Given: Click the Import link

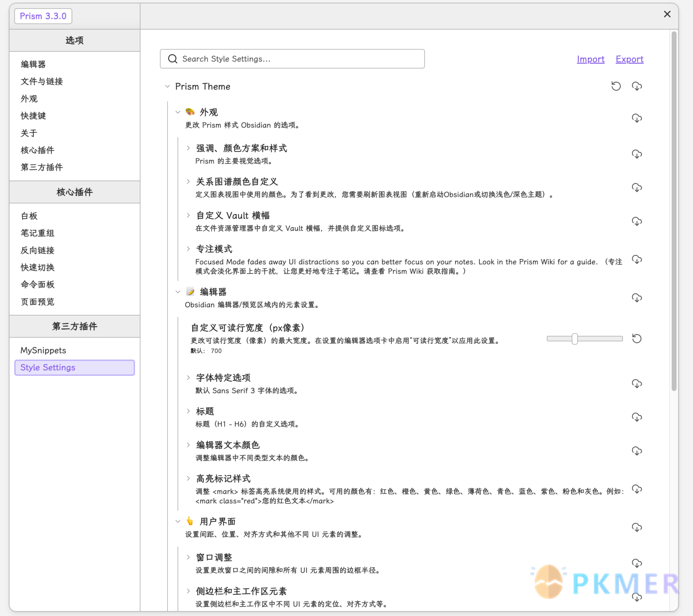Looking at the screenshot, I should click(x=591, y=59).
